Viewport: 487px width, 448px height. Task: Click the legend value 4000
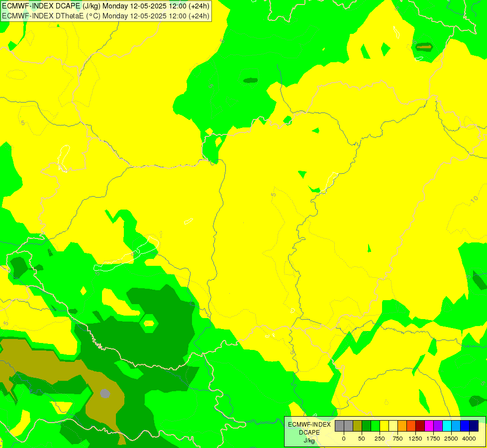(469, 439)
